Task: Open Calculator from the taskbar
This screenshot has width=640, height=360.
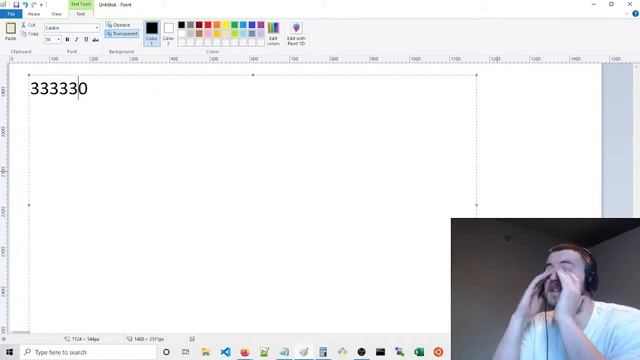Action: (x=323, y=352)
